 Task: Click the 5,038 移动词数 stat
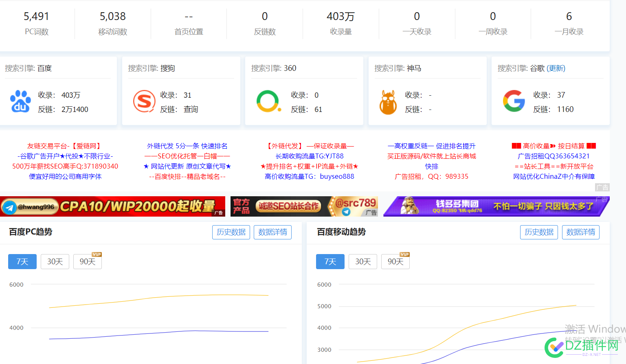[x=113, y=16]
